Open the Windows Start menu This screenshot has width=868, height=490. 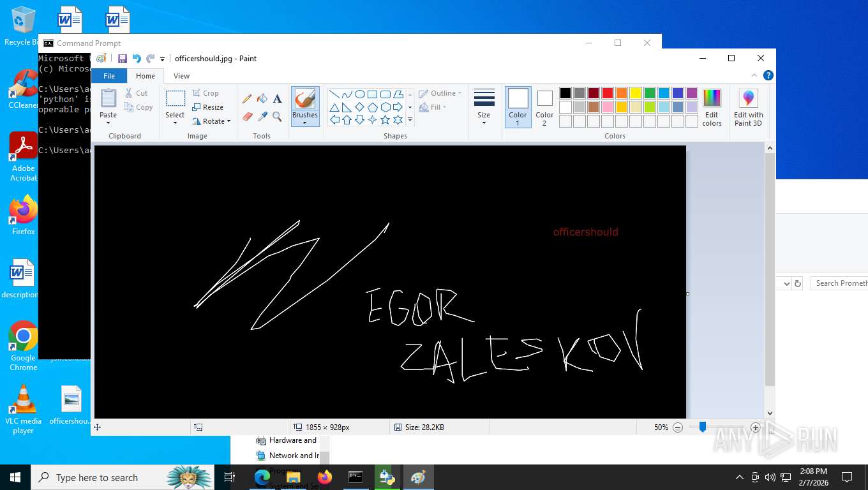pos(15,477)
